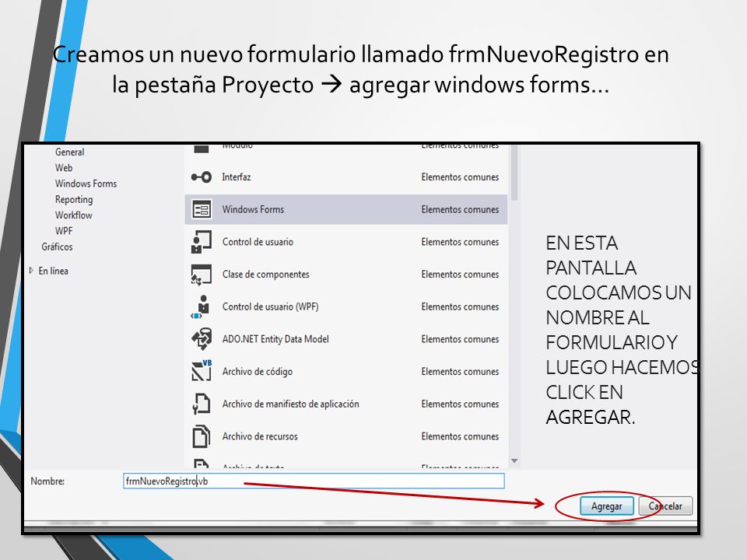Select General in the category tree
747x560 pixels.
(69, 152)
